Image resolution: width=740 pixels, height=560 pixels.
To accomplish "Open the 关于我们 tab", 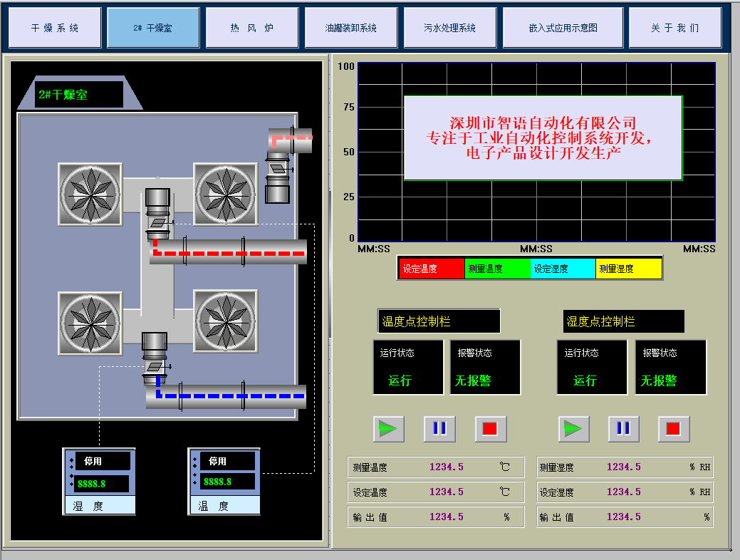I will click(x=675, y=28).
